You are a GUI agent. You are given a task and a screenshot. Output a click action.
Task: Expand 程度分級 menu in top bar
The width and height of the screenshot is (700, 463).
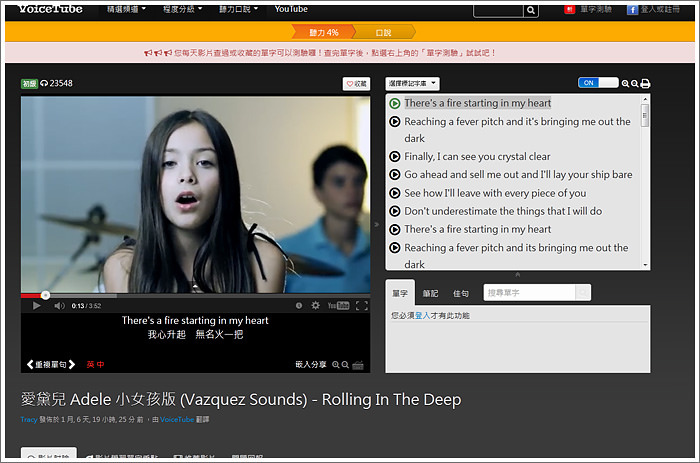[x=182, y=9]
